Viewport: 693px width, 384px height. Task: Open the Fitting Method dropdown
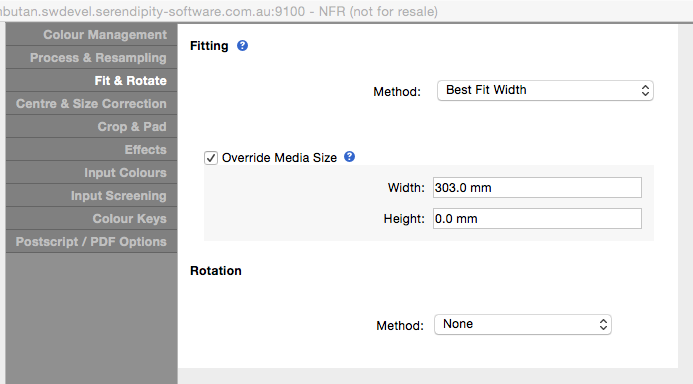click(x=545, y=91)
